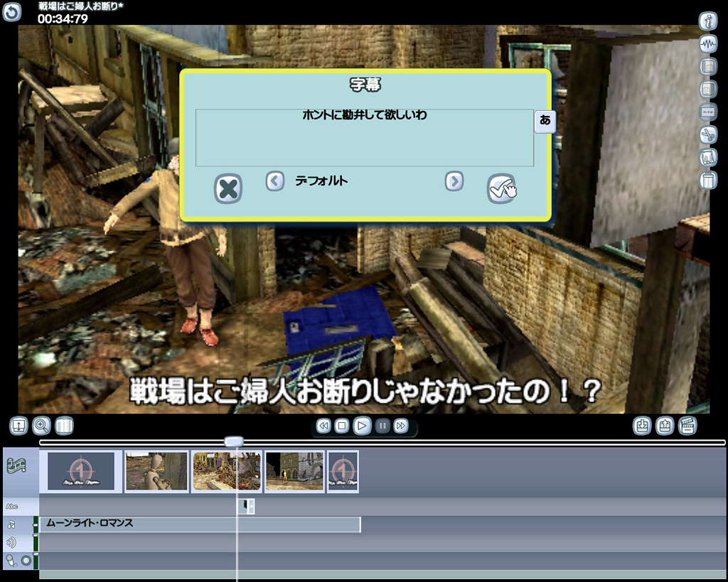
Task: Click the デフォルト style label
Action: click(x=321, y=180)
